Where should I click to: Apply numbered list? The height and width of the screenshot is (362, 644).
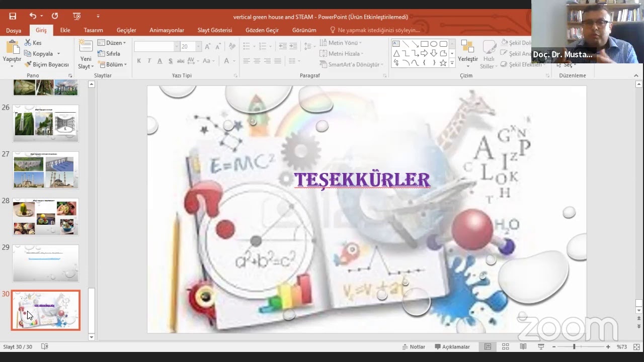[x=262, y=46]
